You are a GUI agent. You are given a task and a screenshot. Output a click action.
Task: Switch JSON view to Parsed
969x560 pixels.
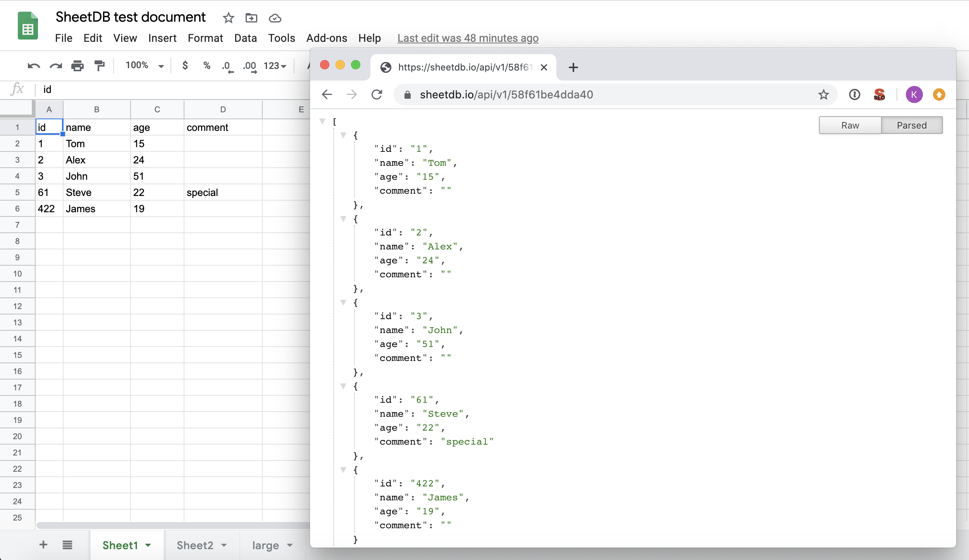912,125
